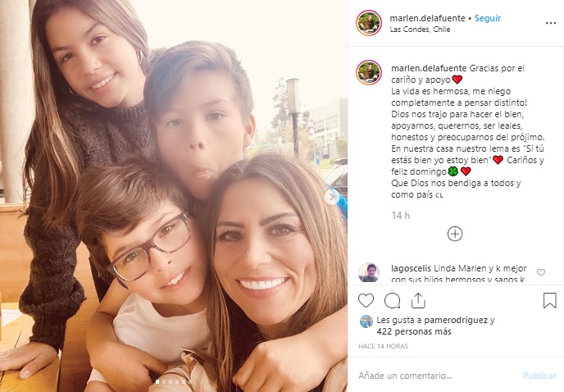The width and height of the screenshot is (564, 392).
Task: Like the post with the heart icon
Action: coord(366,301)
